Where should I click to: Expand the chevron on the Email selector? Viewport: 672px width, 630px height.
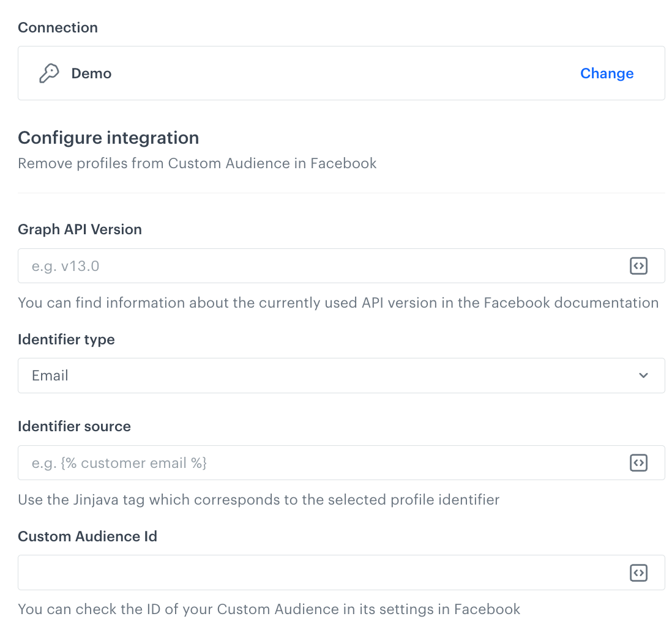(643, 376)
